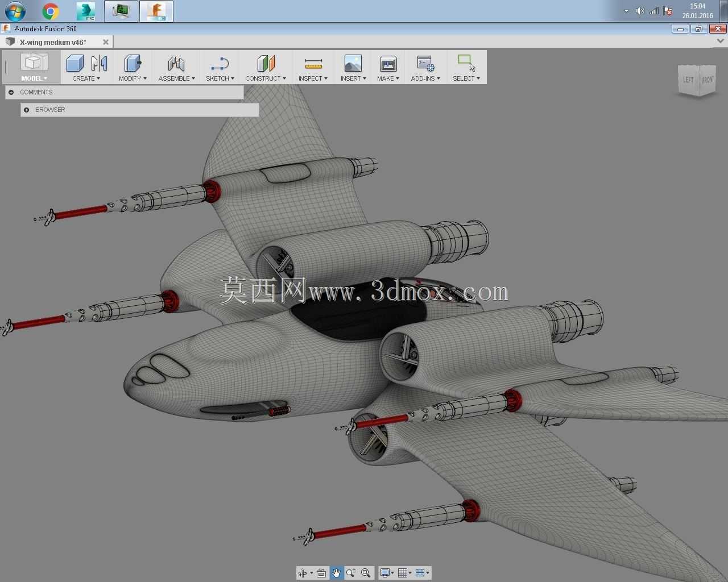Open the SELECT dropdown menu
The height and width of the screenshot is (582, 728).
pos(466,78)
